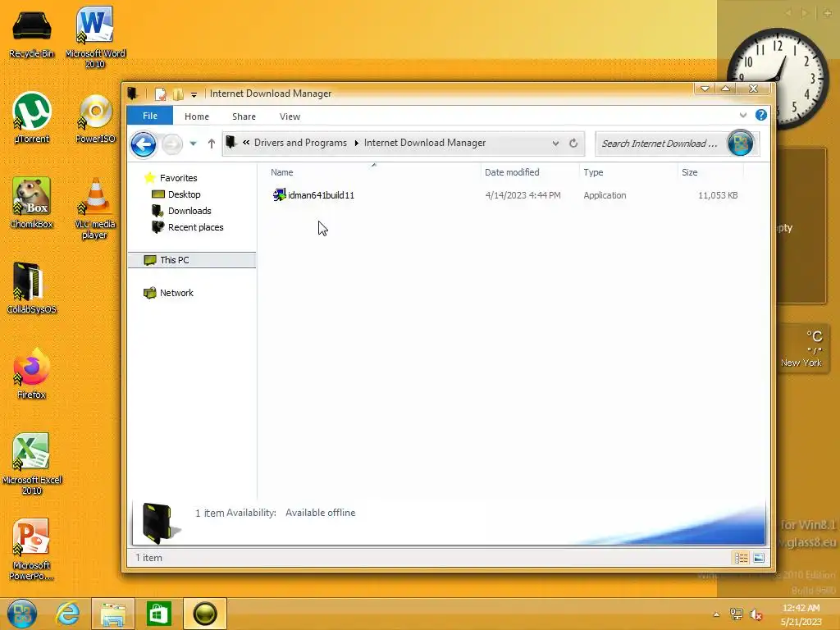Switch to the Share ribbon tab
The image size is (840, 630).
tap(244, 116)
